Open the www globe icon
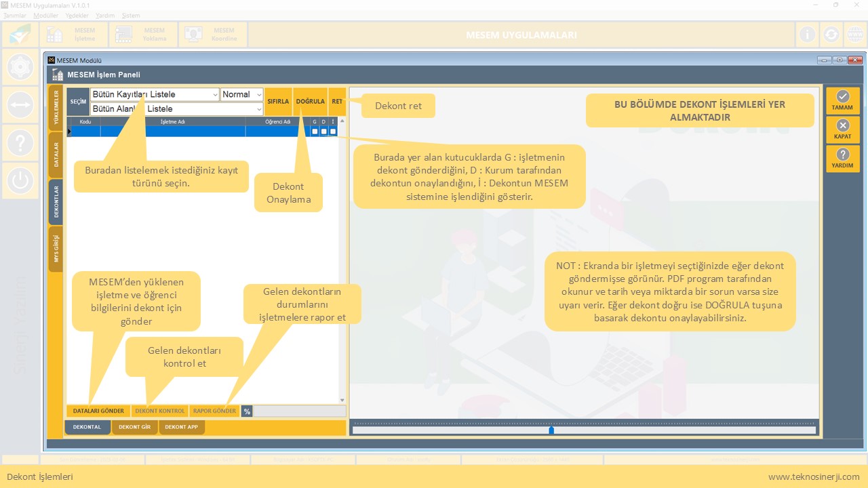Image resolution: width=868 pixels, height=488 pixels. click(x=854, y=35)
